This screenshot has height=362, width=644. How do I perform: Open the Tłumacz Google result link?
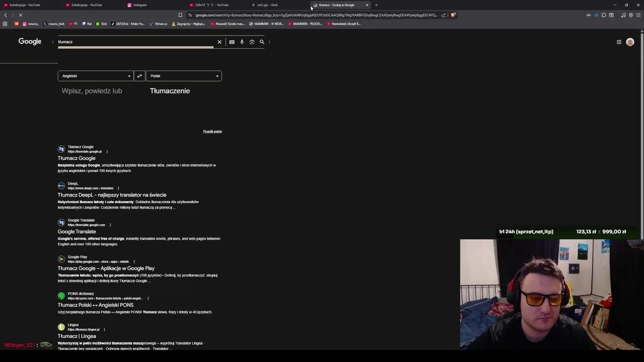(x=76, y=158)
